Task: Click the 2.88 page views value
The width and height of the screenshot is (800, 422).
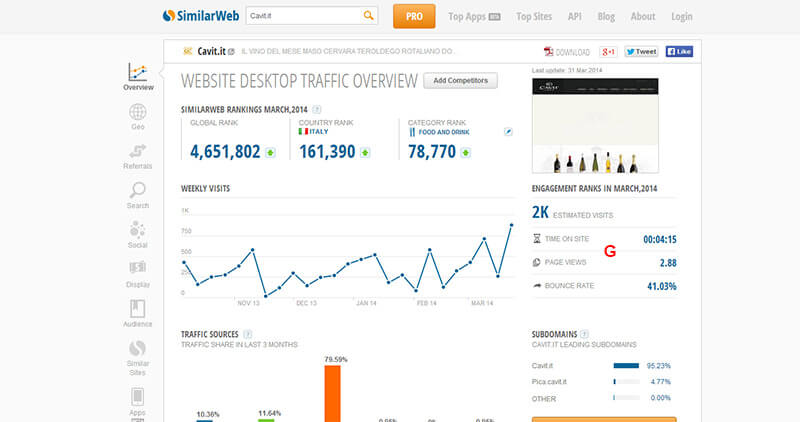Action: click(668, 263)
